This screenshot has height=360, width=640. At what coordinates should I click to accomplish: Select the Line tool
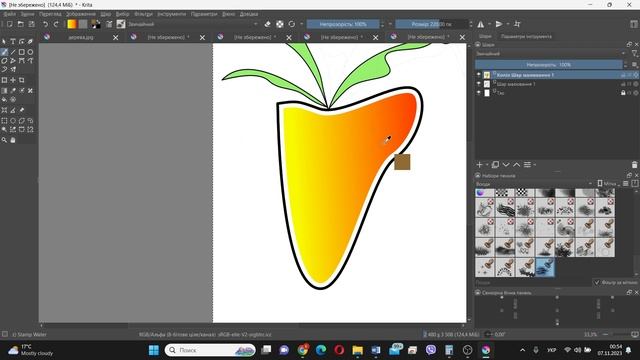pos(13,52)
